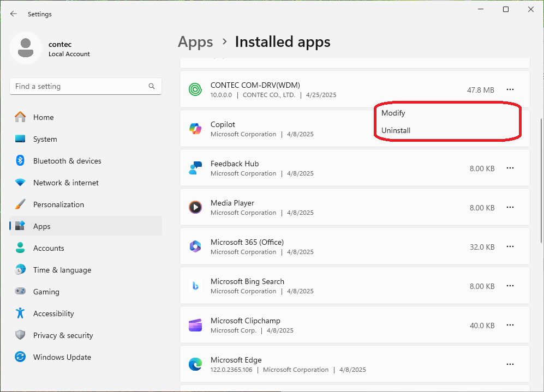Open Gaming settings

coord(86,292)
